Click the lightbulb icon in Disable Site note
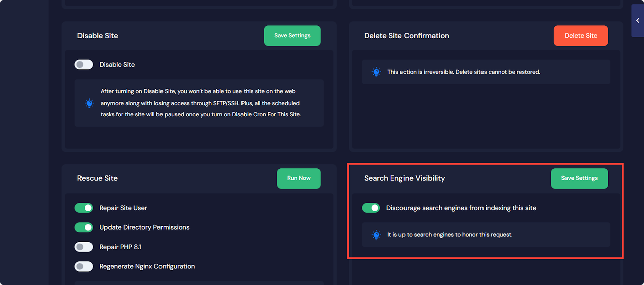 click(x=89, y=103)
